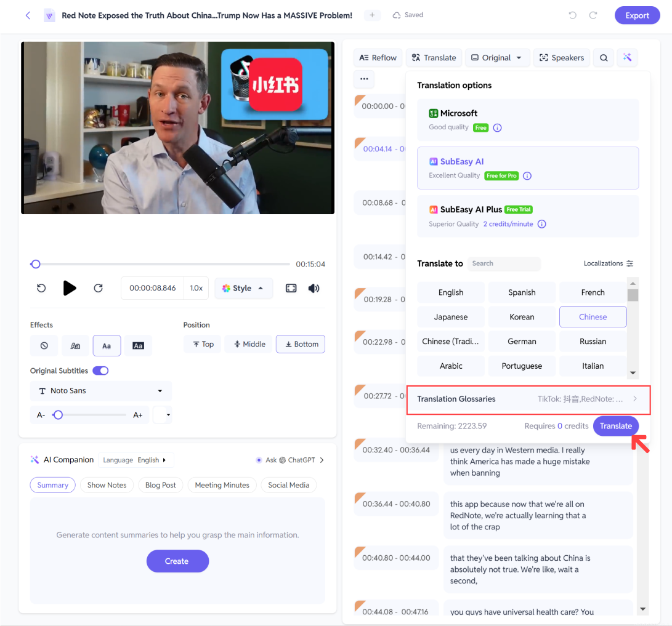
Task: Select the Microsoft translation engine
Action: (x=528, y=120)
